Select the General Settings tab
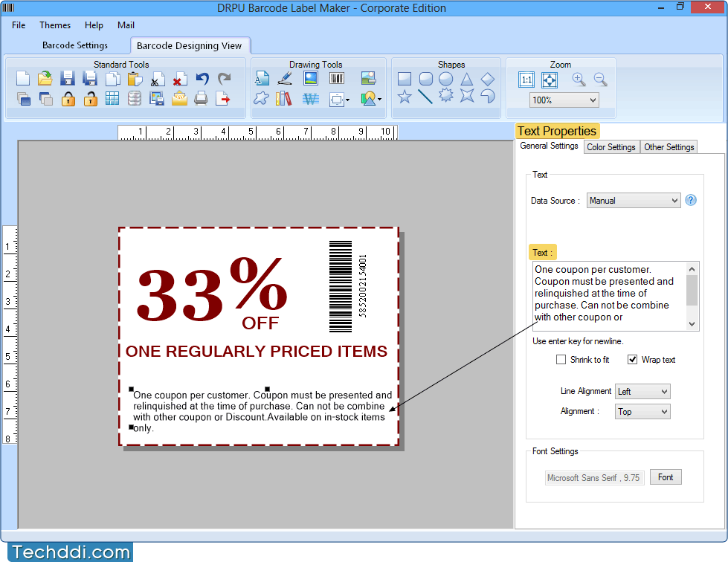The width and height of the screenshot is (728, 562). pos(549,146)
